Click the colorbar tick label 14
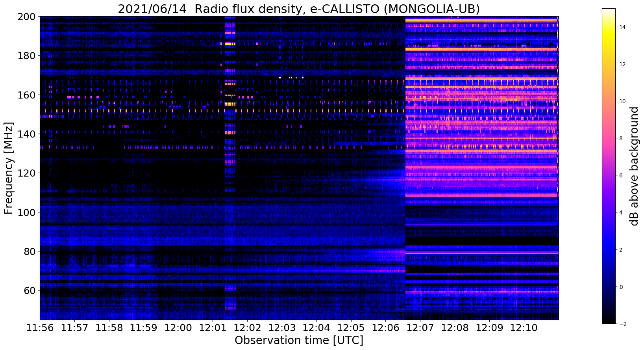Viewport: 644px width, 350px height. click(622, 27)
